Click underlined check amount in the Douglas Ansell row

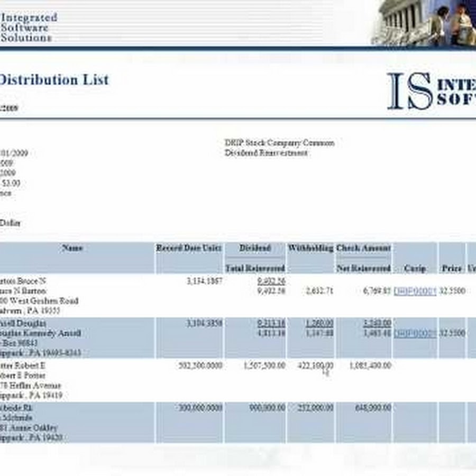[377, 323]
